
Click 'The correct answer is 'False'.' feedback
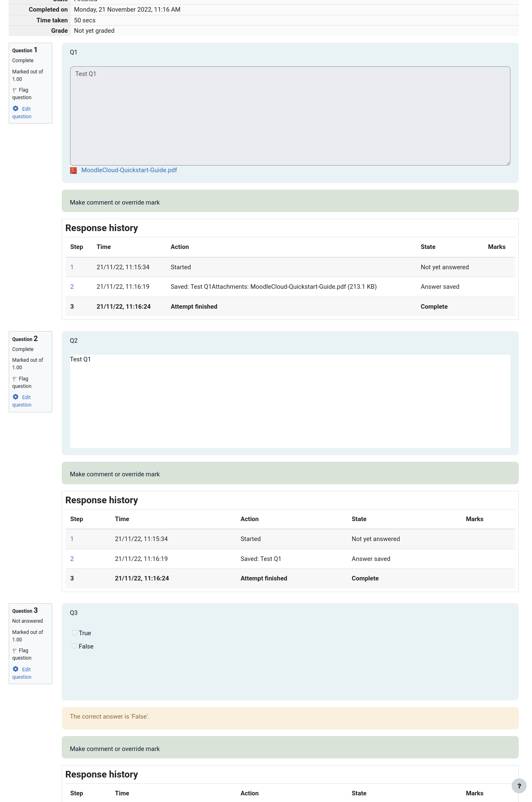[109, 717]
